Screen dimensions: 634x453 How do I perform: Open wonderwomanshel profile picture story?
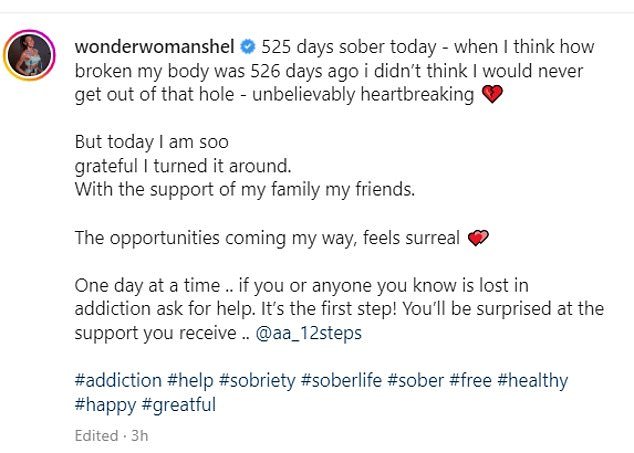coord(30,55)
